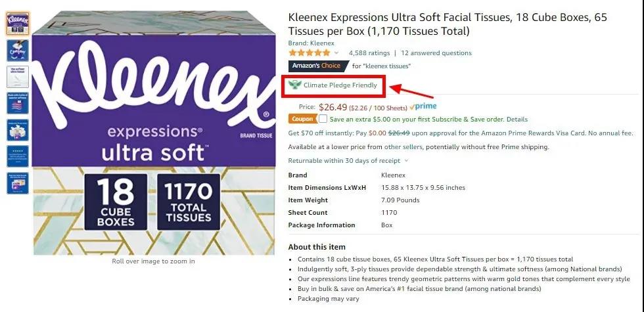
Task: Select the first product thumbnail
Action: pos(18,23)
